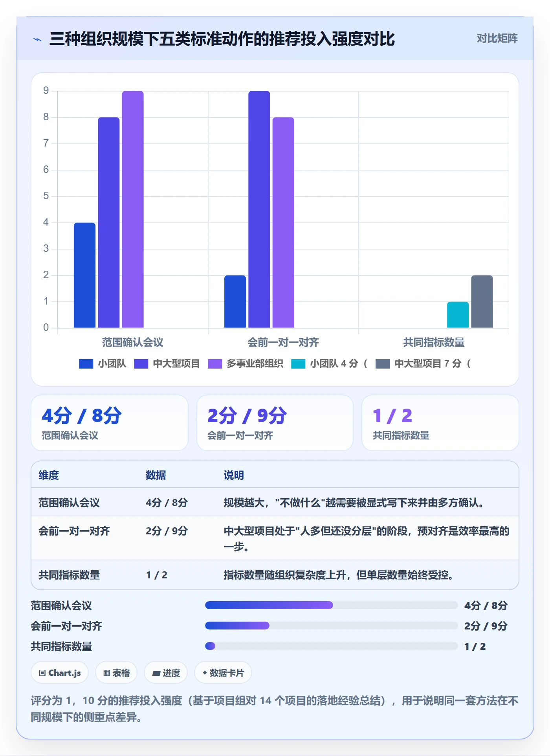This screenshot has width=550, height=756.
Task: Click the bar icon in 进度 chip
Action: tap(156, 673)
